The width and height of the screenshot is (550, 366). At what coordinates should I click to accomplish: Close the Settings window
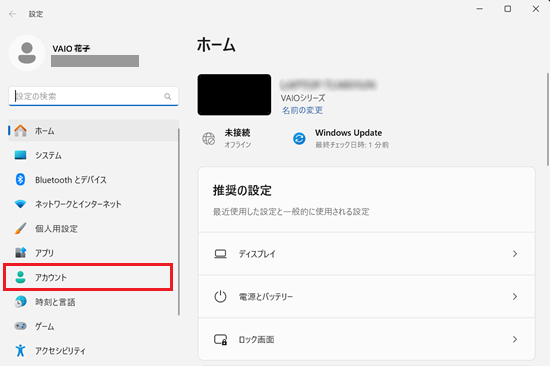click(536, 9)
